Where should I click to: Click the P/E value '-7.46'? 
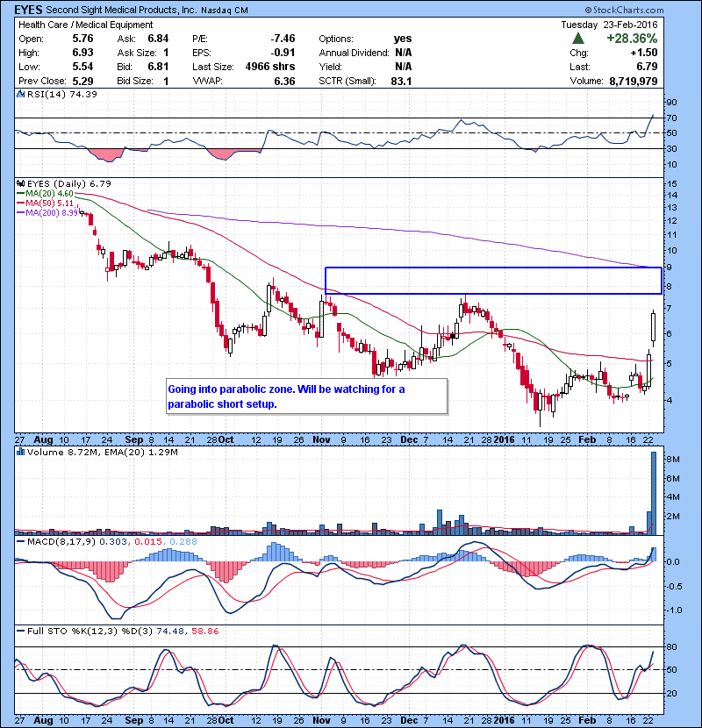283,39
